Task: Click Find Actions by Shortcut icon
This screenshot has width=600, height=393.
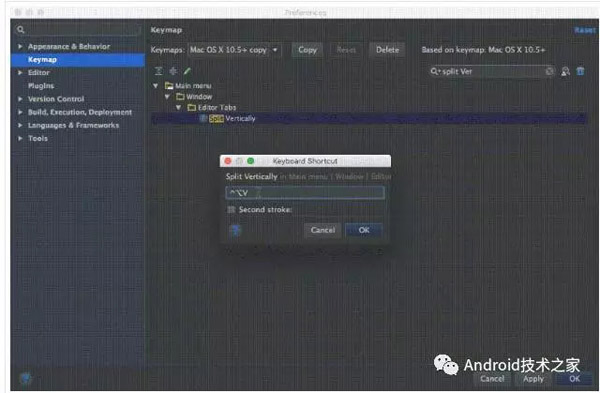Action: pyautogui.click(x=565, y=71)
